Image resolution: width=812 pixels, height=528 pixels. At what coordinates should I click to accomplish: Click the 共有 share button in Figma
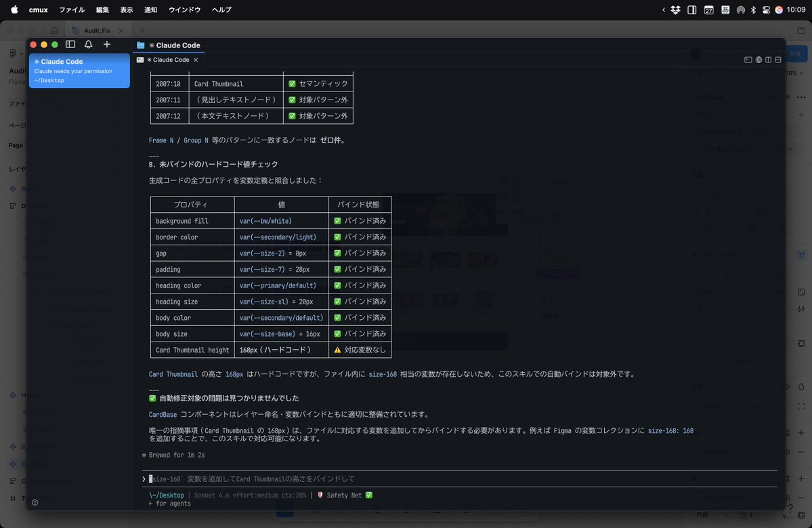(x=796, y=54)
